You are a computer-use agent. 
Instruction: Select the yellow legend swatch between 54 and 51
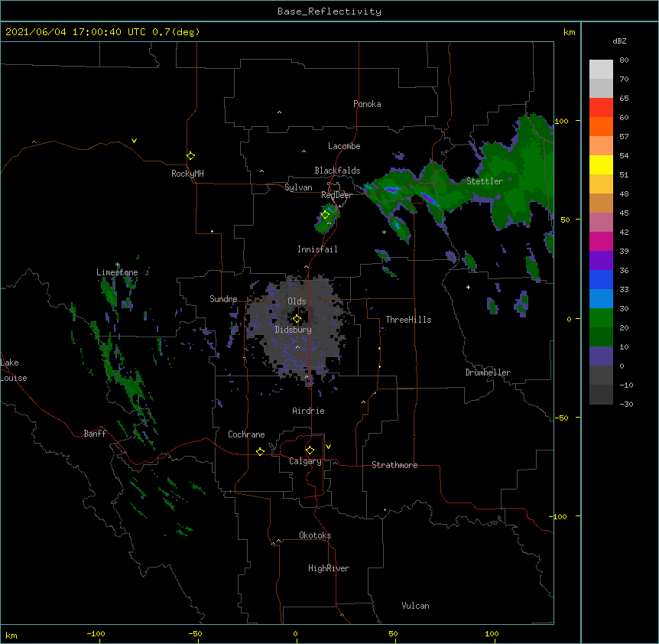[601, 164]
